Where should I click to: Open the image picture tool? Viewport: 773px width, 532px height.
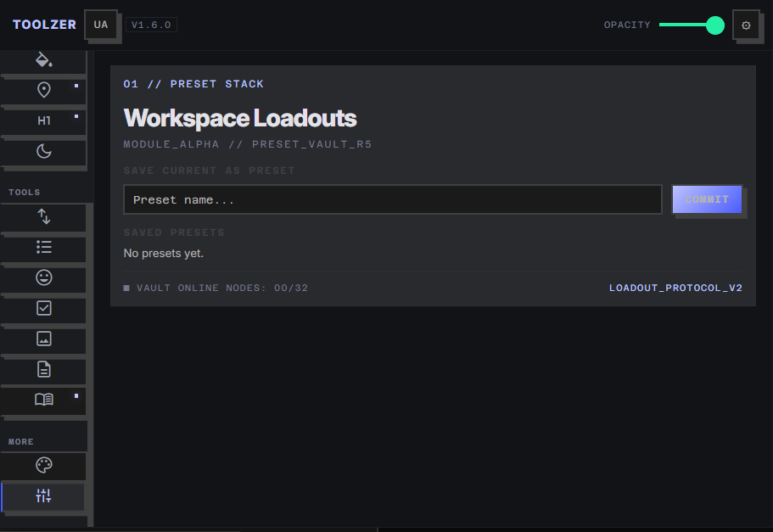tap(43, 339)
